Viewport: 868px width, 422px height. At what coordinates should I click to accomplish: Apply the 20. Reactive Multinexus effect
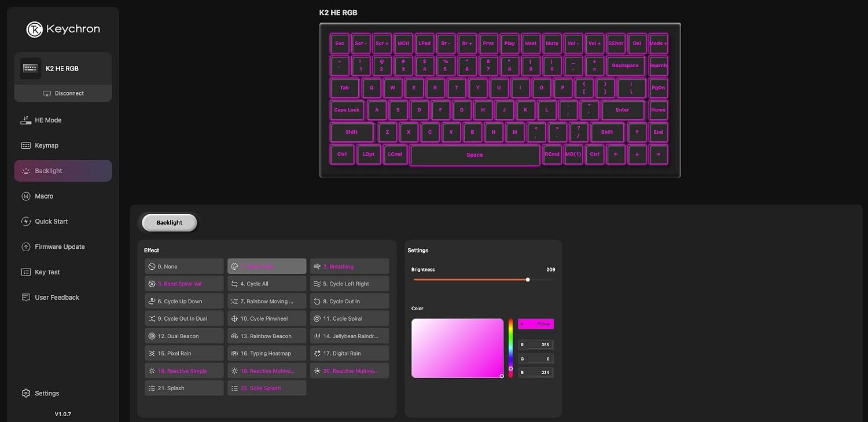pos(350,370)
